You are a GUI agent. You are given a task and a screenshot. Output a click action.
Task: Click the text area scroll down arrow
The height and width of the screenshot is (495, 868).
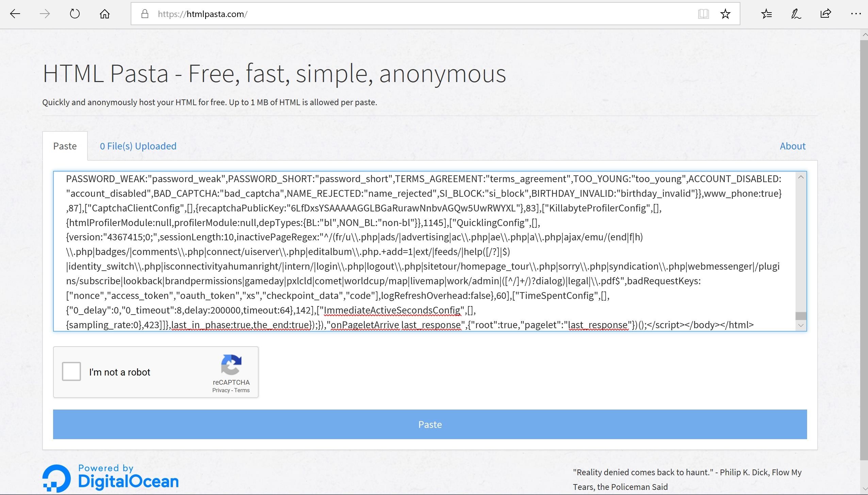(x=801, y=325)
